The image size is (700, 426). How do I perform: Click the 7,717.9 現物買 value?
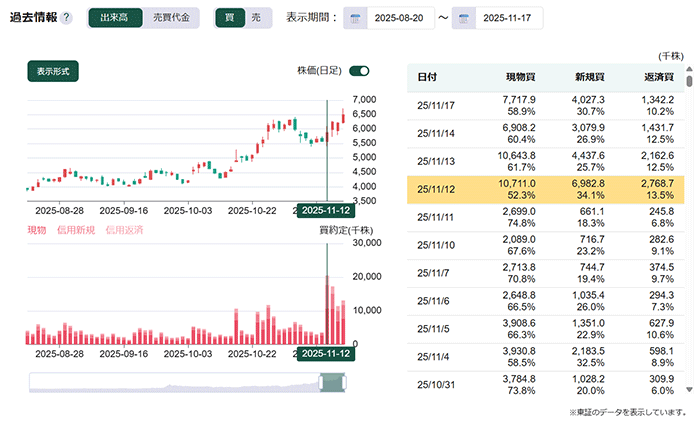[x=519, y=100]
